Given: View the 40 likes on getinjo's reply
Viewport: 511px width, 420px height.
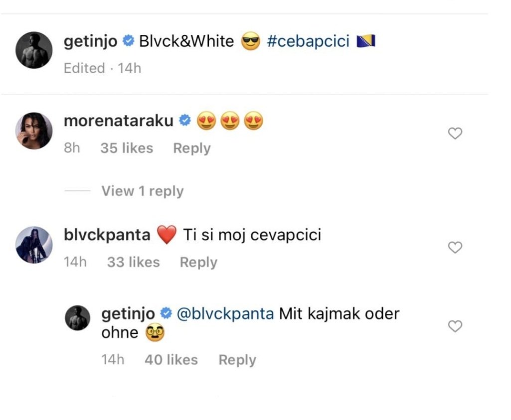Looking at the screenshot, I should [x=171, y=360].
